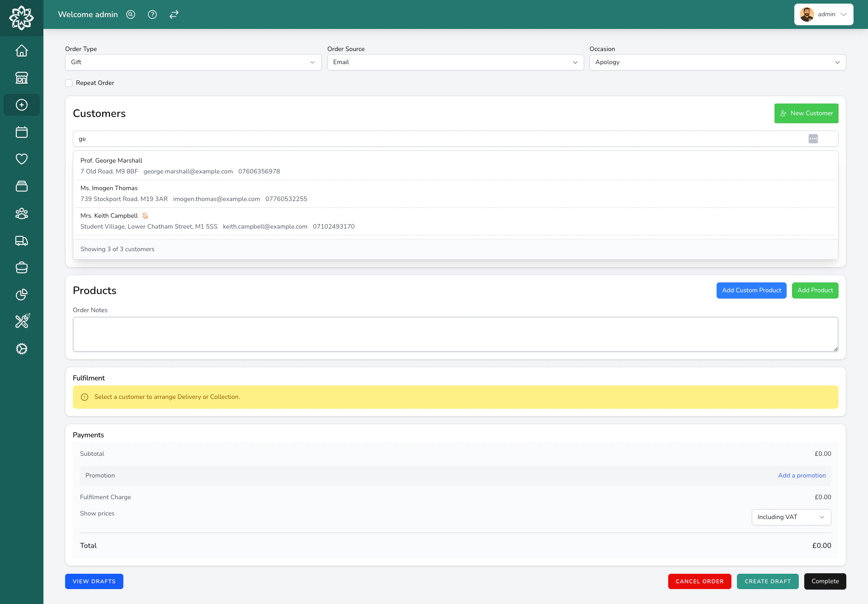
Task: Open the Order Type dropdown showing Gift
Action: point(193,62)
